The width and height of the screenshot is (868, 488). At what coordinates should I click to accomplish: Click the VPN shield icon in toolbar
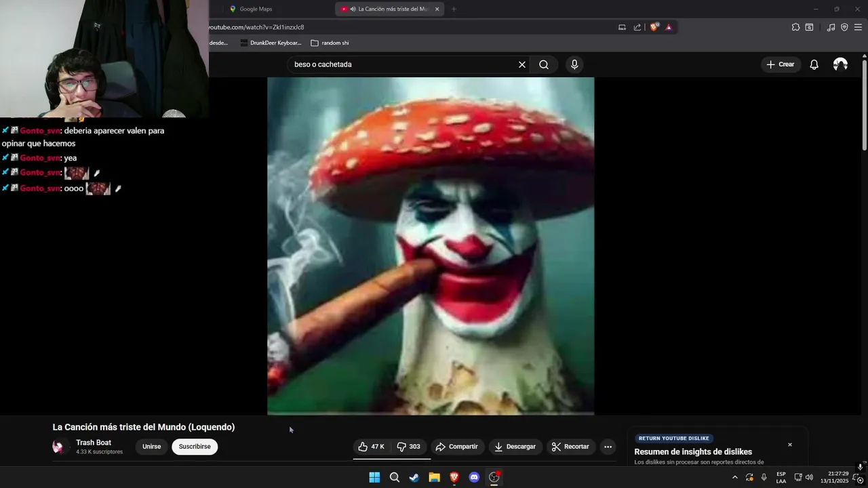pos(844,27)
